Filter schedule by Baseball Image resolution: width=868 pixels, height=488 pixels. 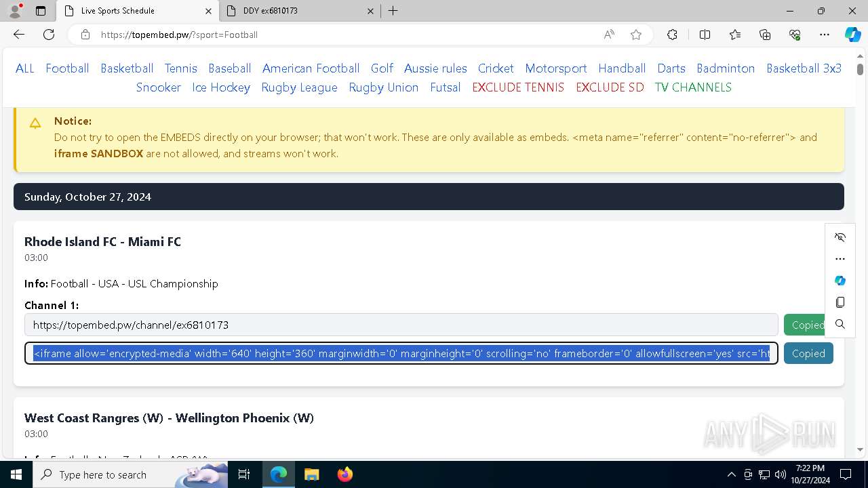[x=230, y=68]
